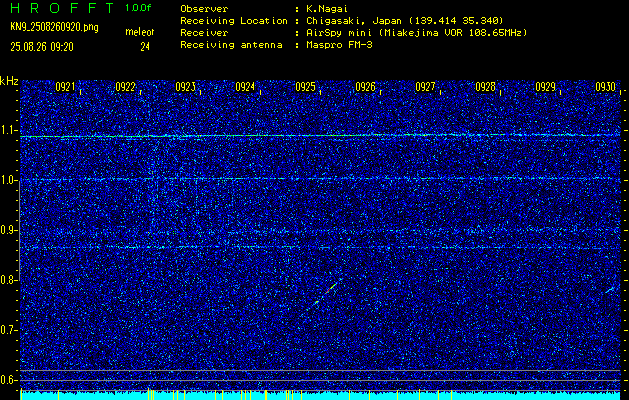Select the Maspro FM-3 antenna value
The width and height of the screenshot is (629, 400).
[x=339, y=45]
